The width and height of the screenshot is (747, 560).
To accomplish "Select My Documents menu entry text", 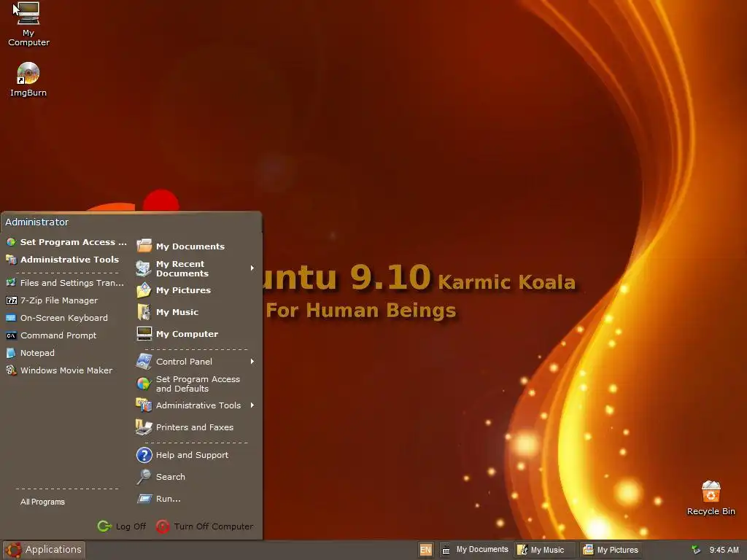I will (x=190, y=246).
